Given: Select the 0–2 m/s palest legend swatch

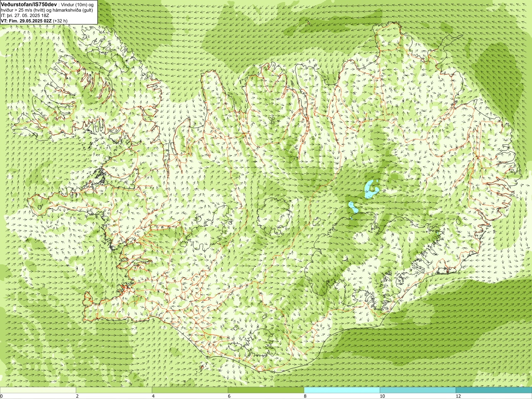Looking at the screenshot, I should tap(38, 390).
